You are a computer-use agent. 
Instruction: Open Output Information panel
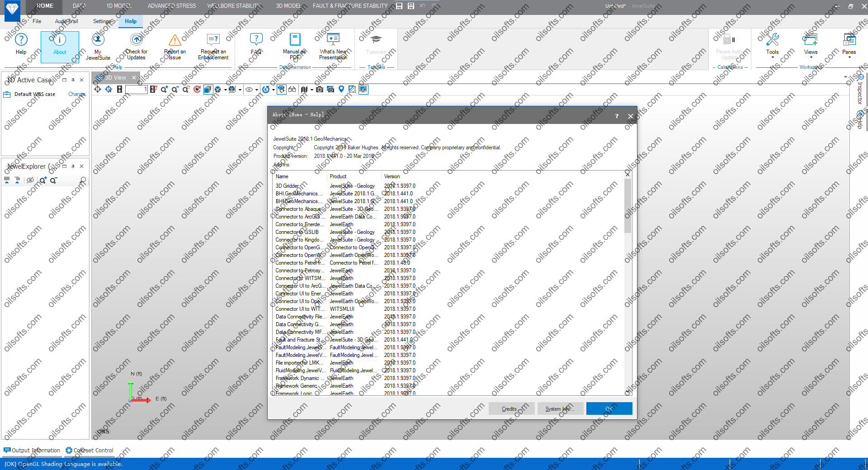tap(32, 451)
